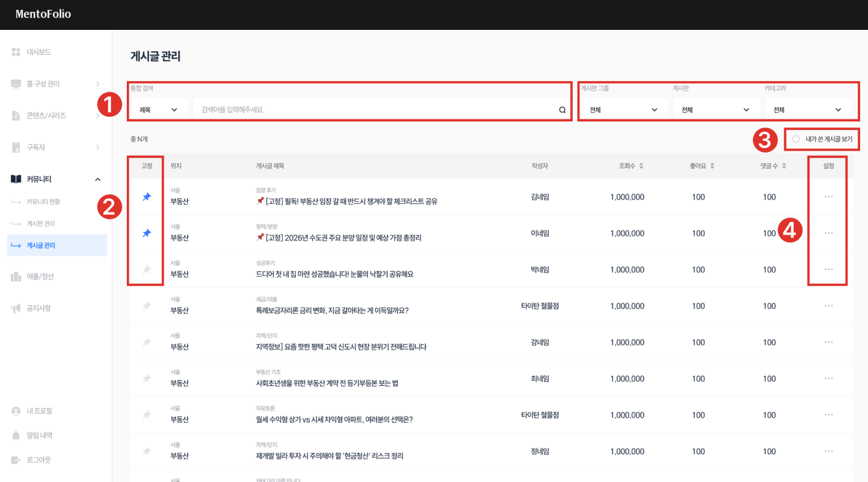
Task: Open 커뮤니티 현황 submenu item
Action: tap(43, 202)
